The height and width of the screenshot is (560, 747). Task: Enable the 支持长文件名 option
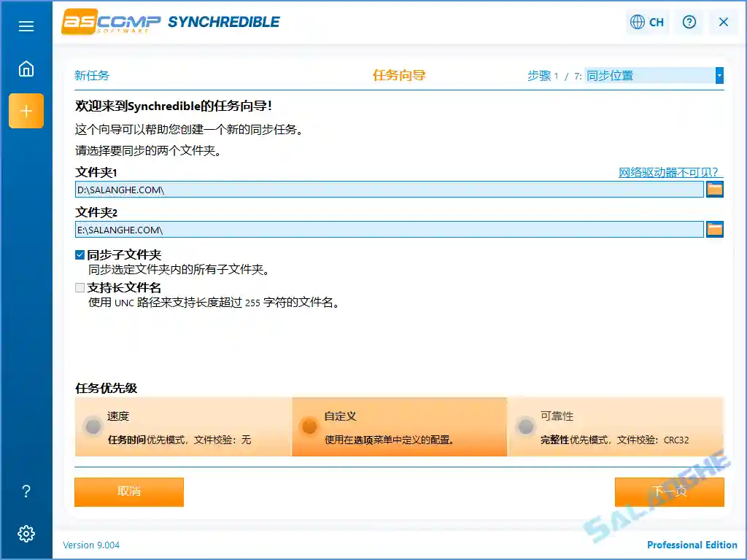coord(80,287)
